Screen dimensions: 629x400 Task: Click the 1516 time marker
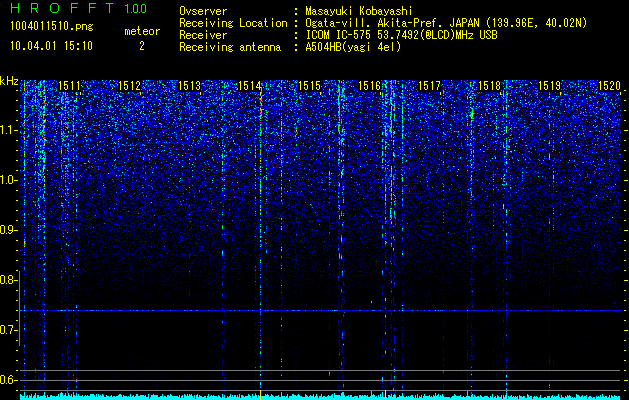[369, 86]
